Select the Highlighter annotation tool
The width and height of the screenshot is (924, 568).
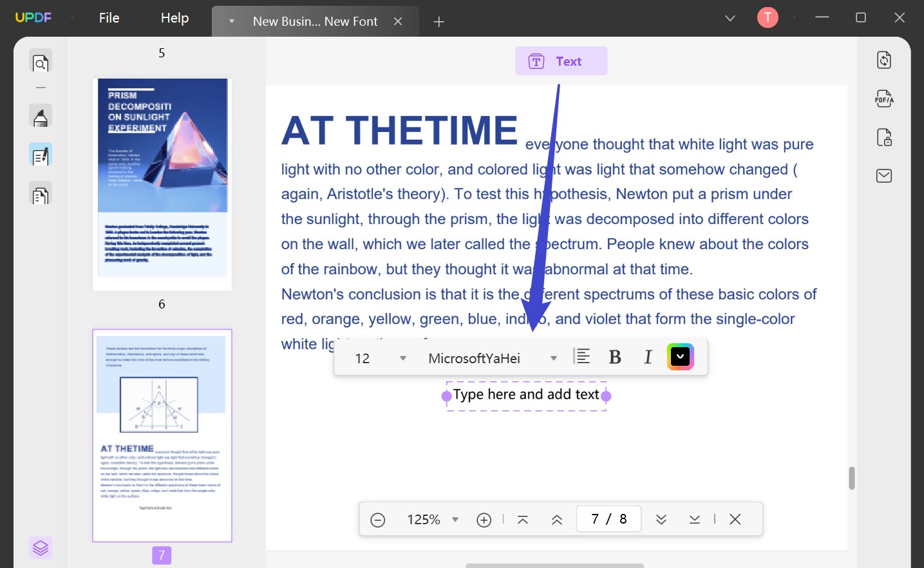(x=41, y=117)
